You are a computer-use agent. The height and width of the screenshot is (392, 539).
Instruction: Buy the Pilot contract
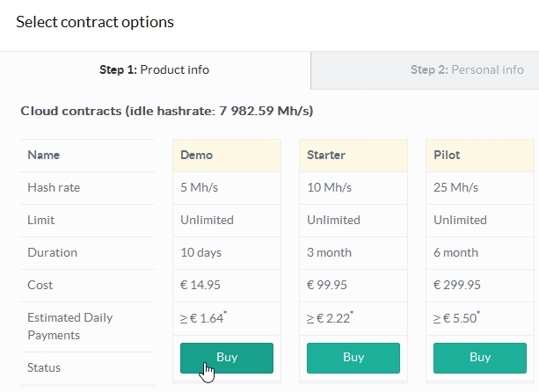(479, 358)
